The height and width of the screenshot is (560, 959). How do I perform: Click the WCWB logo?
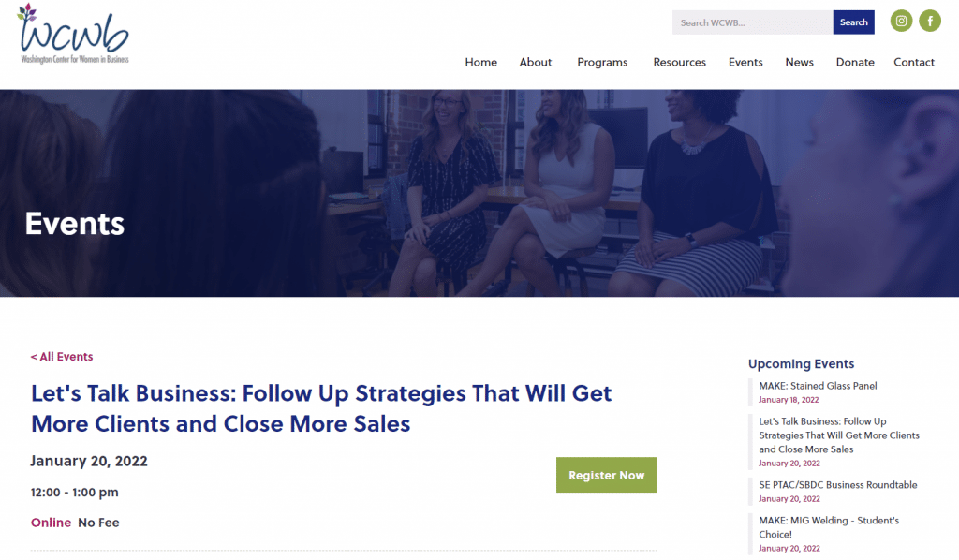[x=73, y=35]
